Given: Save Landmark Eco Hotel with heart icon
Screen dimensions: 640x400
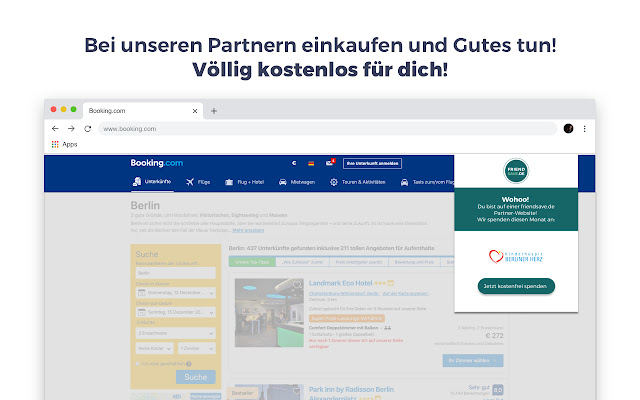Looking at the screenshot, I should (x=296, y=284).
